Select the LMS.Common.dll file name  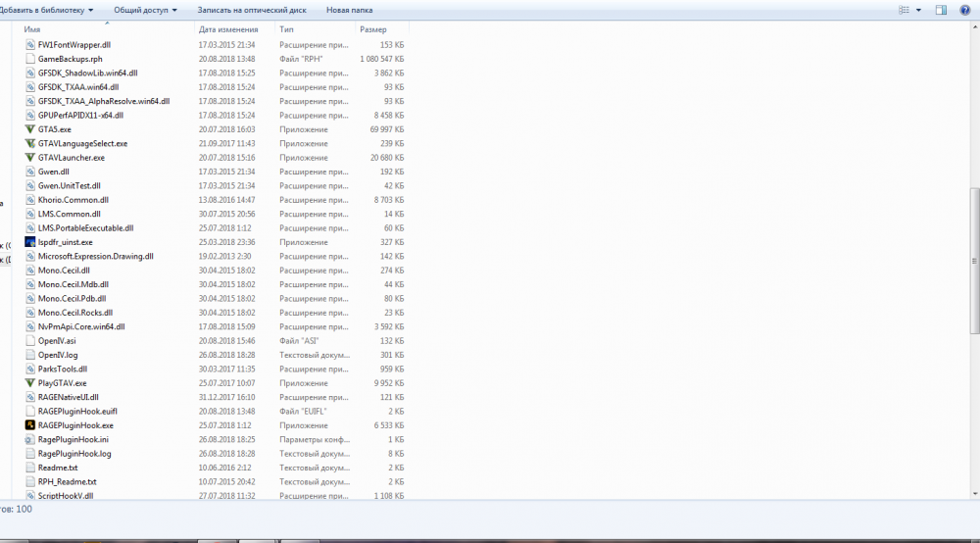click(69, 214)
